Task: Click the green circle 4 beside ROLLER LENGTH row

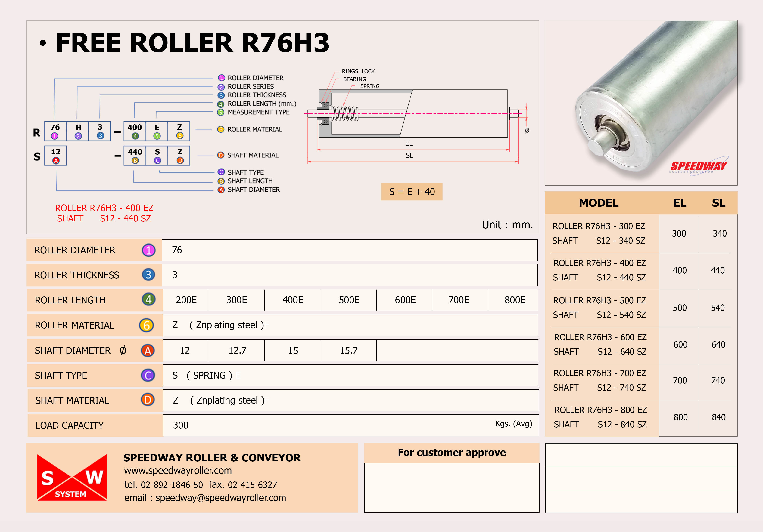Action: pyautogui.click(x=148, y=300)
